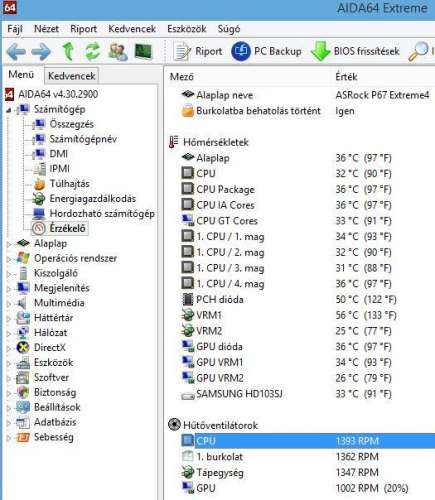Open the Riport toolbar button
Screen dimensions: 435x500
click(198, 51)
